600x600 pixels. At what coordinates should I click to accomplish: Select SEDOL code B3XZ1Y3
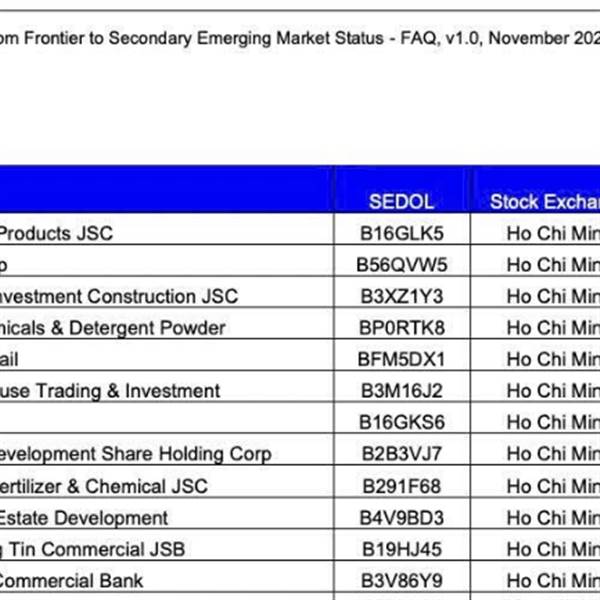(x=401, y=296)
